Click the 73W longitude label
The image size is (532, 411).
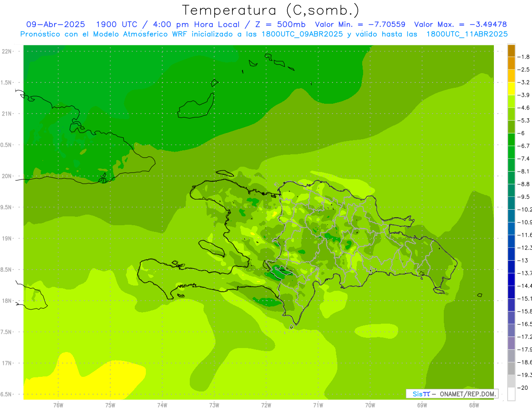click(x=214, y=405)
